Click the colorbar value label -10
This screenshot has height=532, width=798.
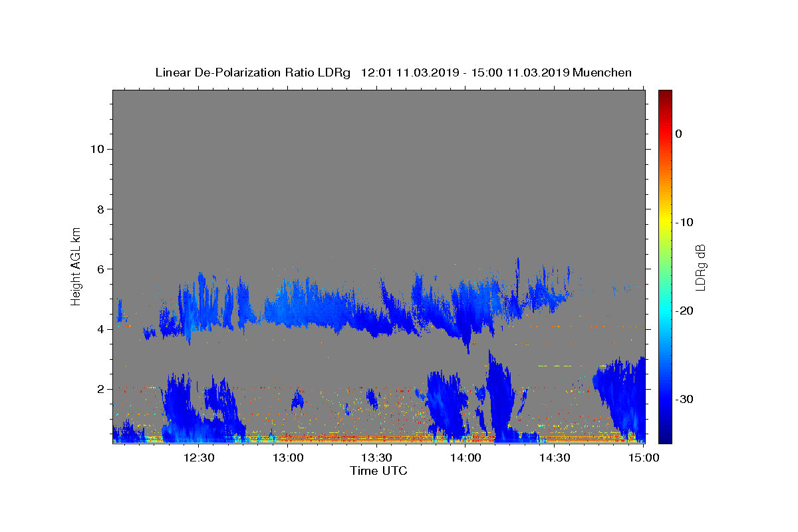[x=685, y=222]
